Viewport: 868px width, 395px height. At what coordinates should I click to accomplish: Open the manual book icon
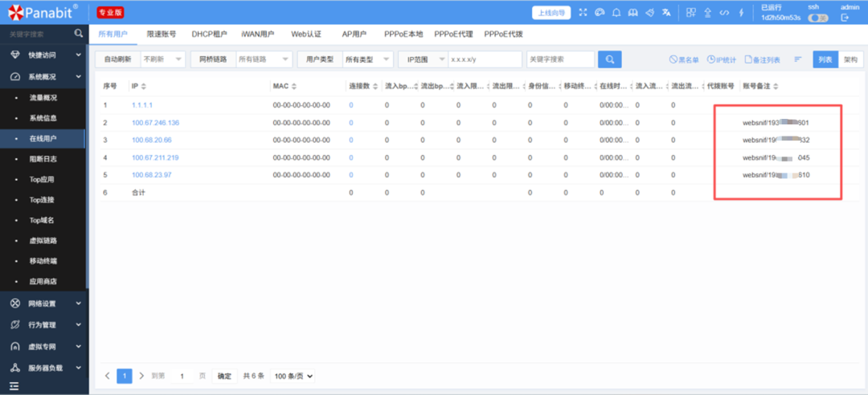[x=633, y=13]
